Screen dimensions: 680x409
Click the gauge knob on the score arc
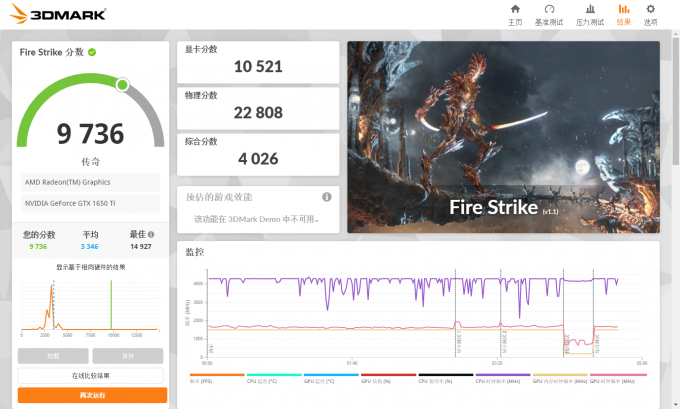click(123, 85)
